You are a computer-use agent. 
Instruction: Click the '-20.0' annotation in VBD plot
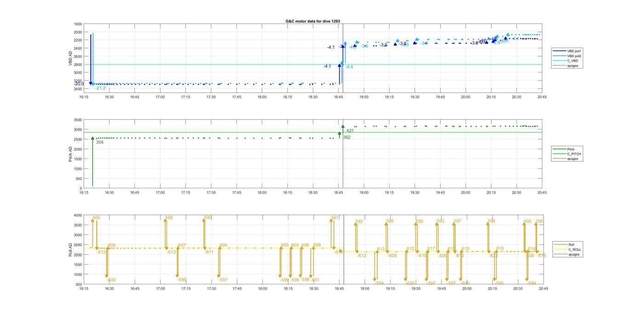pyautogui.click(x=79, y=84)
